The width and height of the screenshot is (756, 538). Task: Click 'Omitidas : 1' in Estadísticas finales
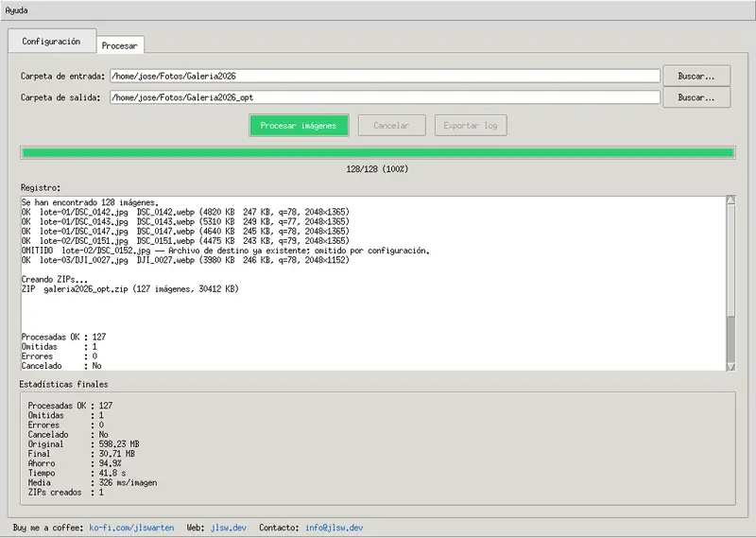[65, 415]
